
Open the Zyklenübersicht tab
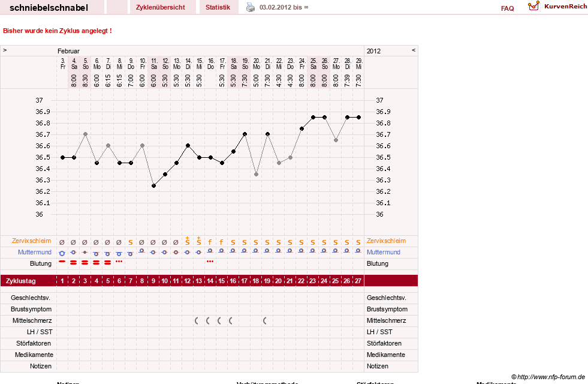161,7
